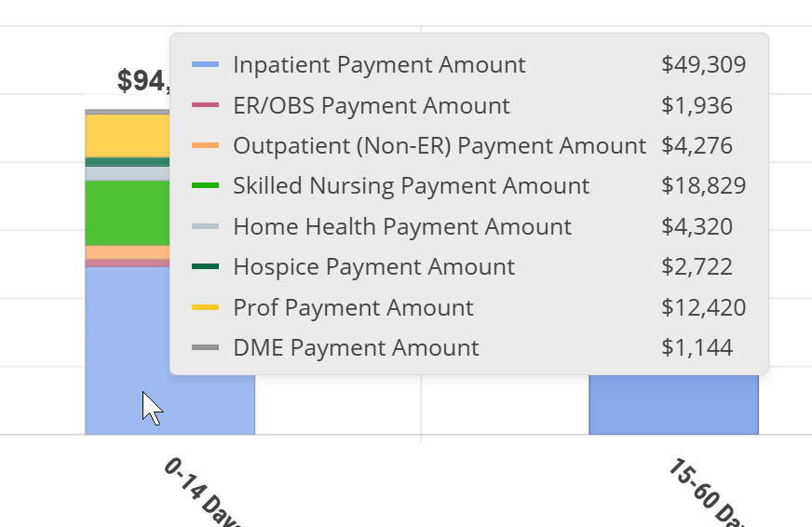Click the DME Payment gray legend swatch
The image size is (812, 527).
tap(205, 348)
